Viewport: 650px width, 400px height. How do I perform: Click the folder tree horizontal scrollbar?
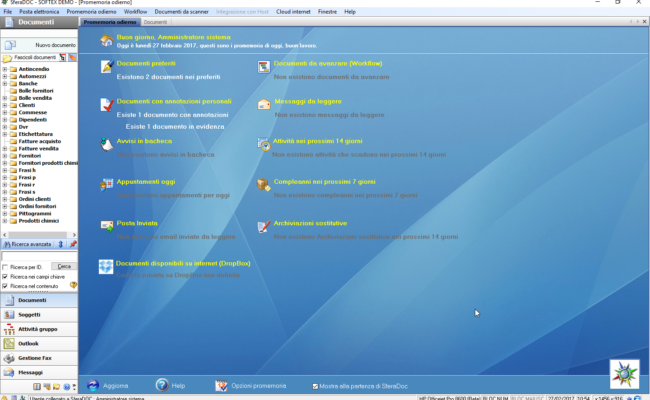coord(39,235)
